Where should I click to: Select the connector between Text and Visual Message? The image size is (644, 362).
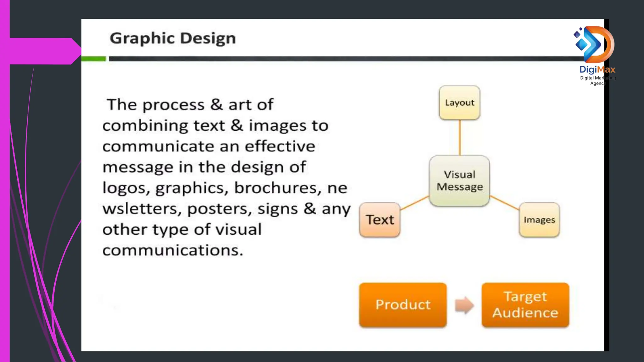[414, 203]
